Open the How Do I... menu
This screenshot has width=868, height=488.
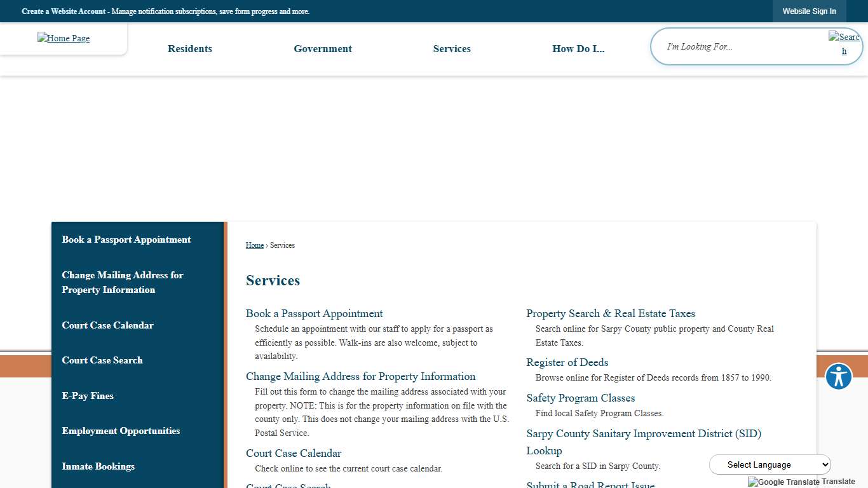(x=578, y=48)
